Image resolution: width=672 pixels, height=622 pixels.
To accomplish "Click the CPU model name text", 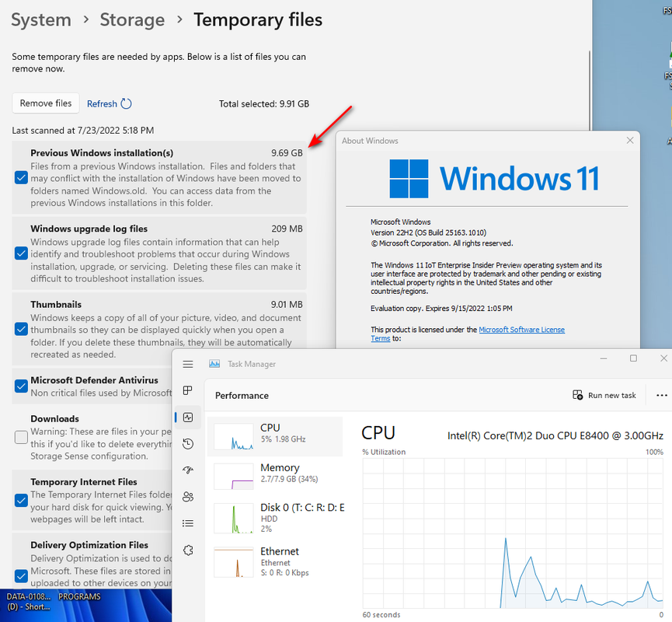I will (555, 436).
